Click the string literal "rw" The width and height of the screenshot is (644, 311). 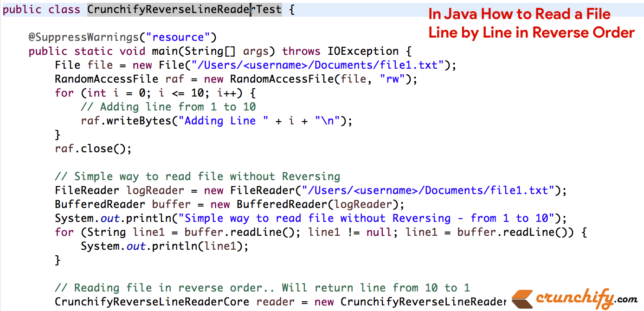(x=393, y=79)
